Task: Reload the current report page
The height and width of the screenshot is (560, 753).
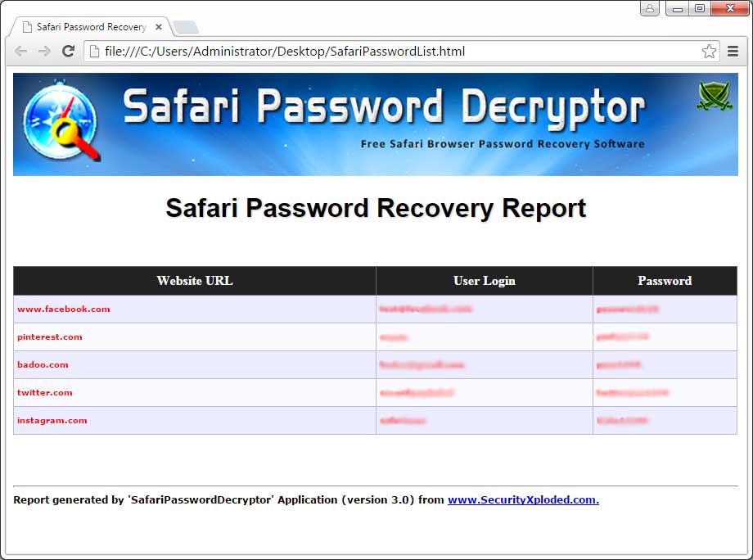Action: coord(69,52)
